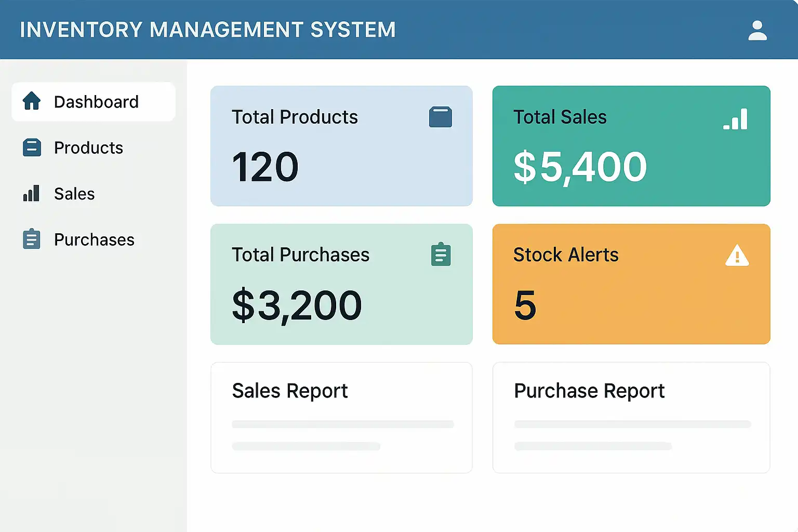Select Sales in the sidebar navigation

click(74, 194)
